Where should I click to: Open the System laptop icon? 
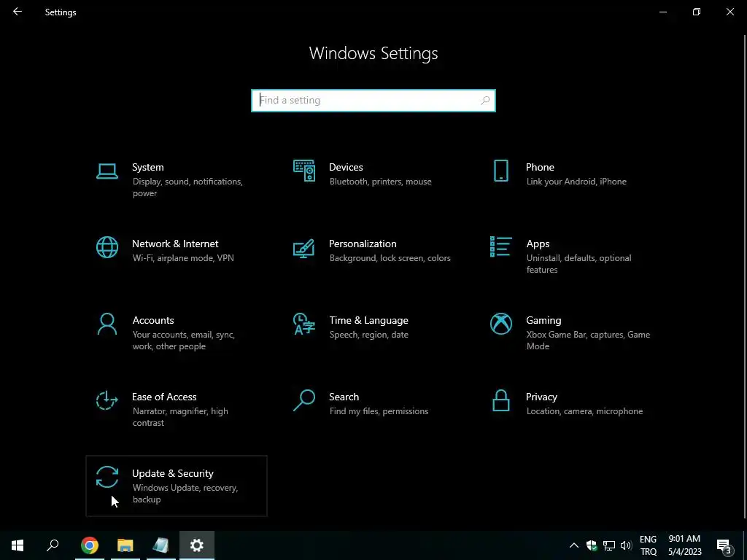point(107,171)
